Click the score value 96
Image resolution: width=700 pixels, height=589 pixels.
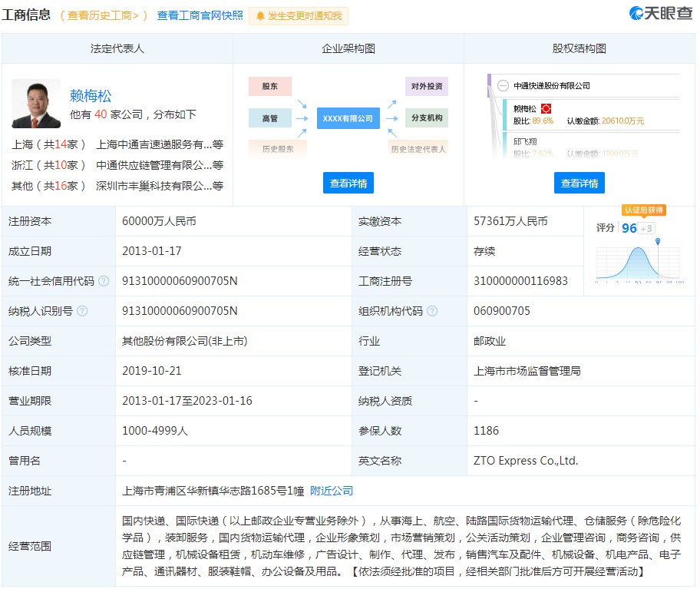[x=629, y=228]
